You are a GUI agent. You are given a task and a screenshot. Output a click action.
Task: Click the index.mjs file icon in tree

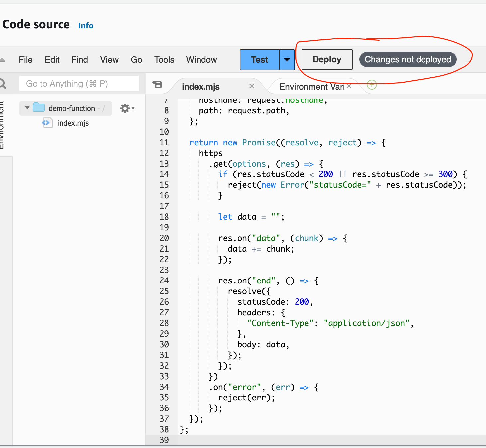pos(47,123)
